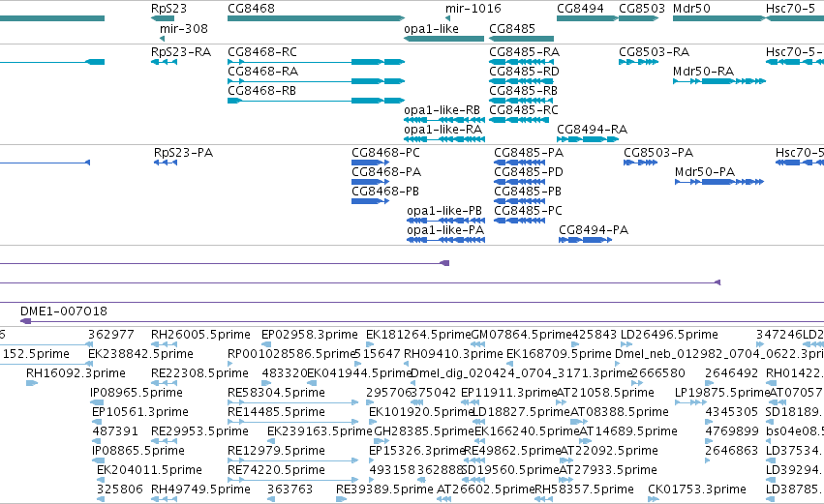
Task: Click the AT27933.5prime EST label
Action: 608,470
